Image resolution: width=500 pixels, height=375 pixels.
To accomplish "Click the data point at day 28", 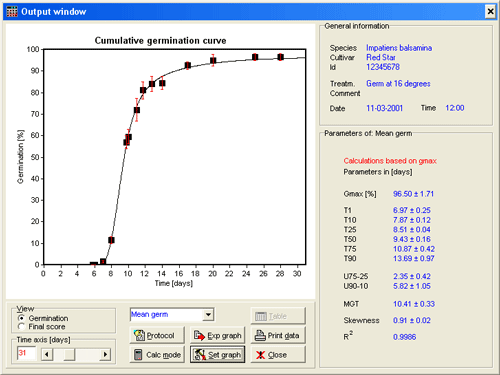I will (280, 57).
